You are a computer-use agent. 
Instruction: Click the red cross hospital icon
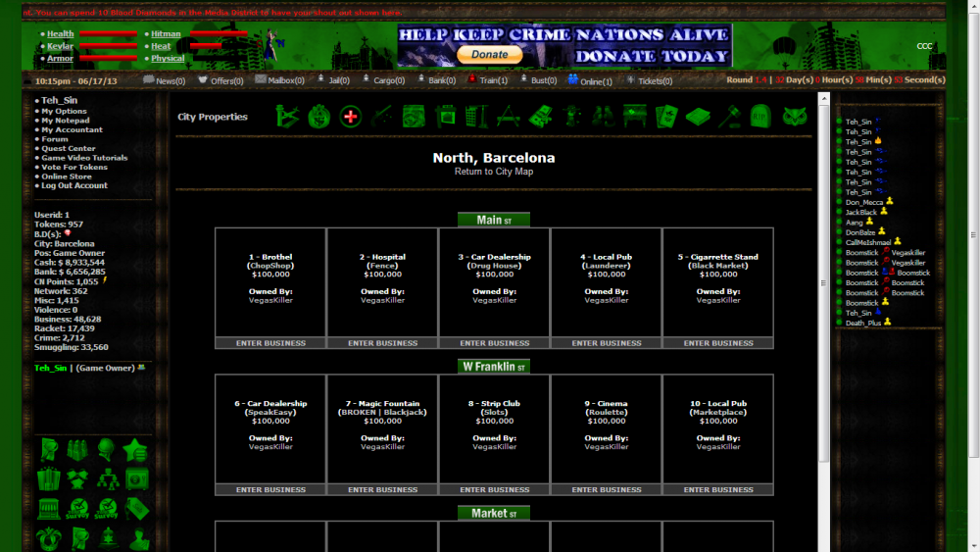tap(351, 117)
